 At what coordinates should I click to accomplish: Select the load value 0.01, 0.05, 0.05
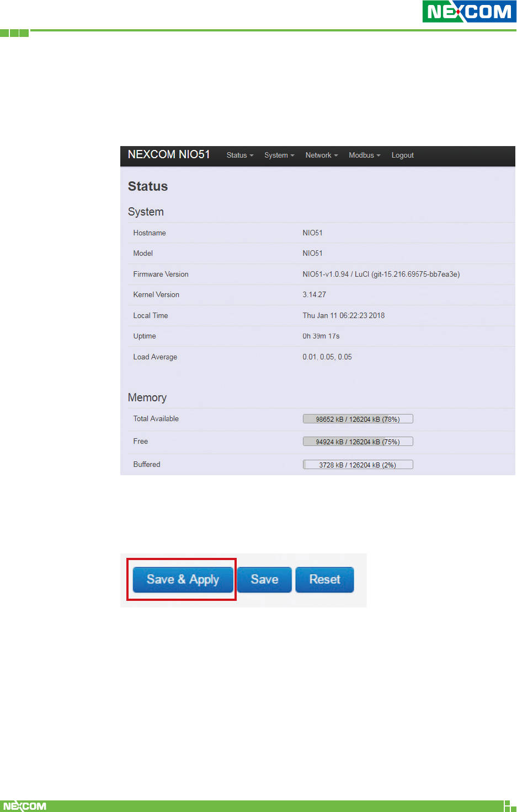tap(327, 357)
